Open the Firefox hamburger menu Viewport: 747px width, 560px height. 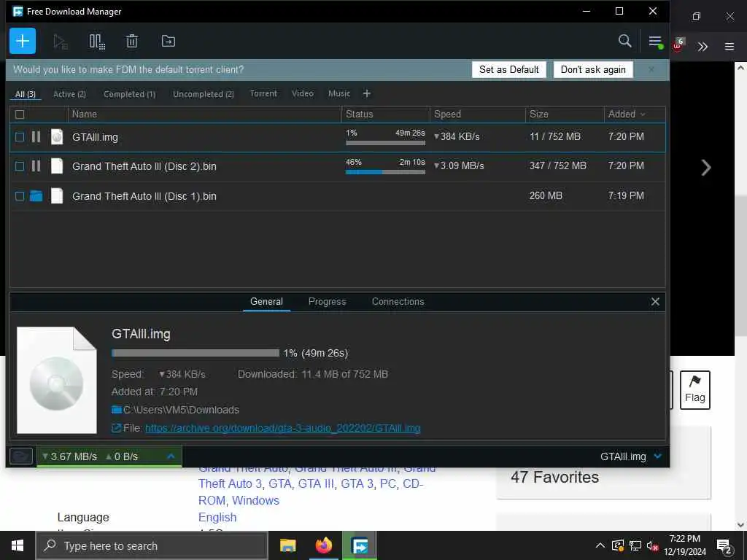pos(729,47)
